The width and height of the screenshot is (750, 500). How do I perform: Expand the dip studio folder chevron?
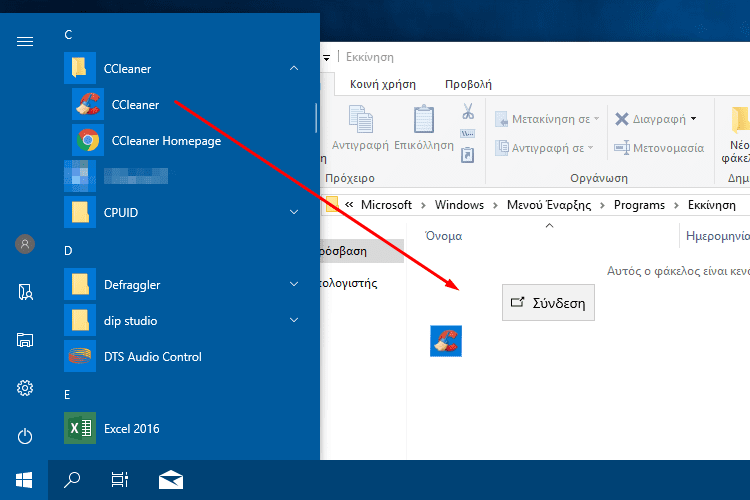(294, 320)
